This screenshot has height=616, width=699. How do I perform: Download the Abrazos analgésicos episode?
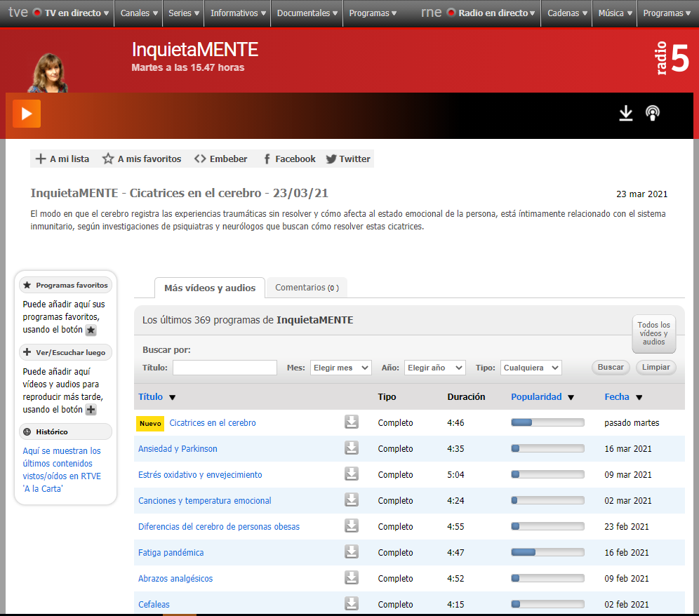[x=352, y=577]
